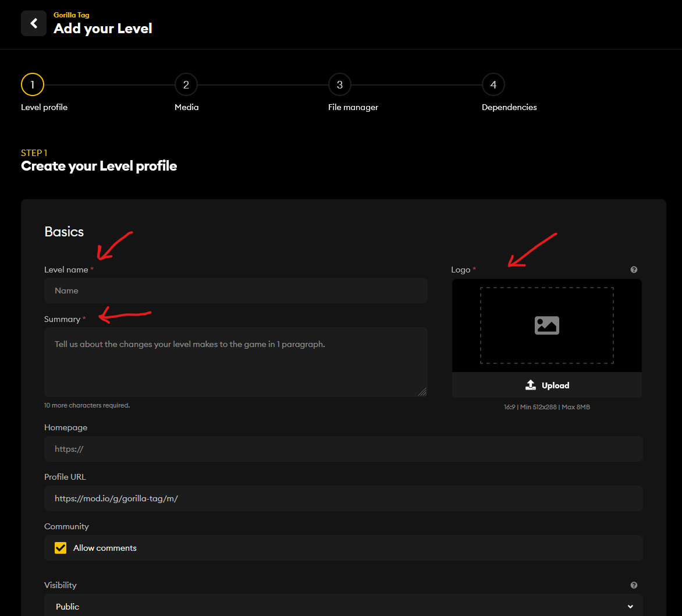682x616 pixels.
Task: Click the image placeholder icon in Logo area
Action: [x=546, y=325]
